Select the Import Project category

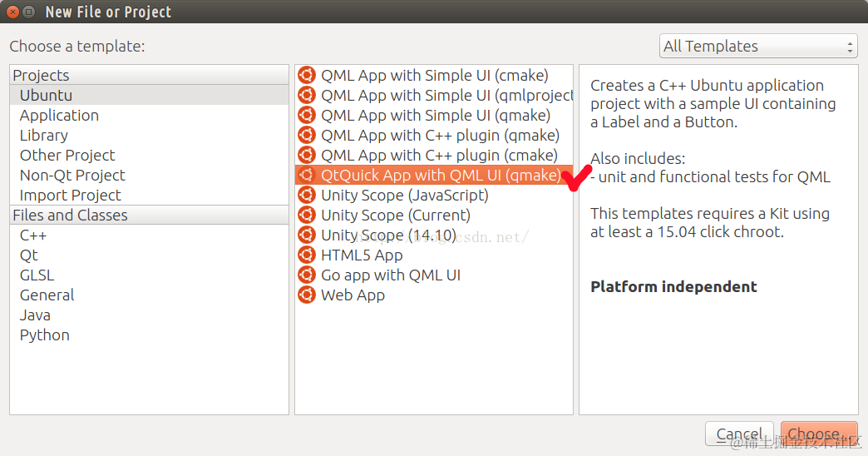(150, 195)
